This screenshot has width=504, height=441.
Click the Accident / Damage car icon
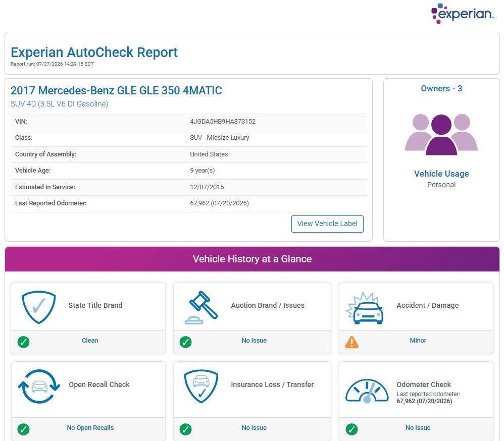(x=365, y=308)
